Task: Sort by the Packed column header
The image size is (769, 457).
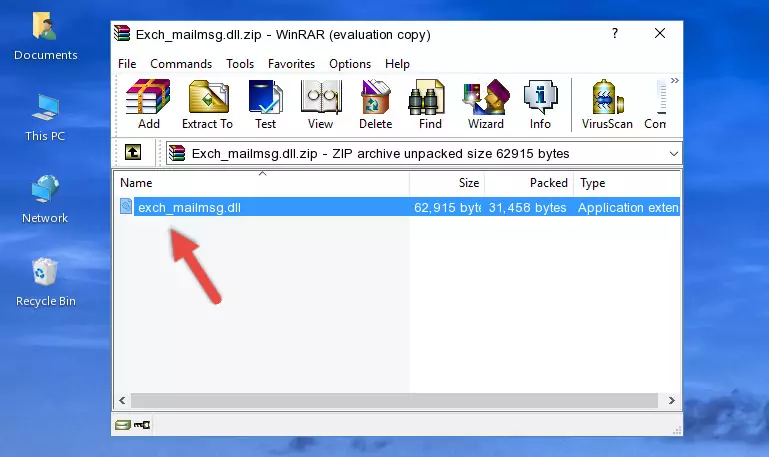Action: point(529,183)
